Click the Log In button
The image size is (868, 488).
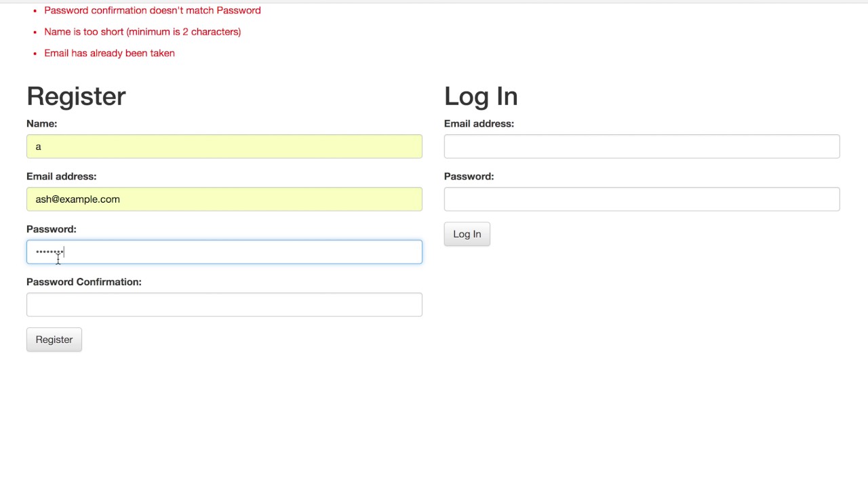pos(467,234)
